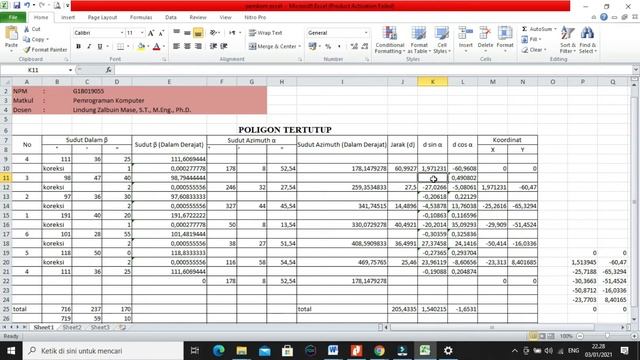
Task: Decrease font size with Shrink Font icon
Action: pos(161,33)
